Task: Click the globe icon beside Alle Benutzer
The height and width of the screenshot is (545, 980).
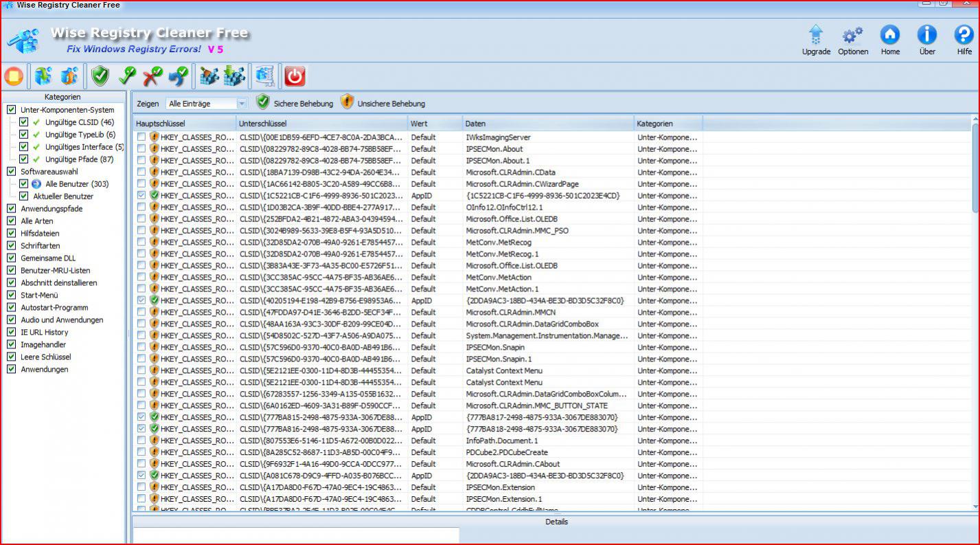Action: pyautogui.click(x=36, y=183)
